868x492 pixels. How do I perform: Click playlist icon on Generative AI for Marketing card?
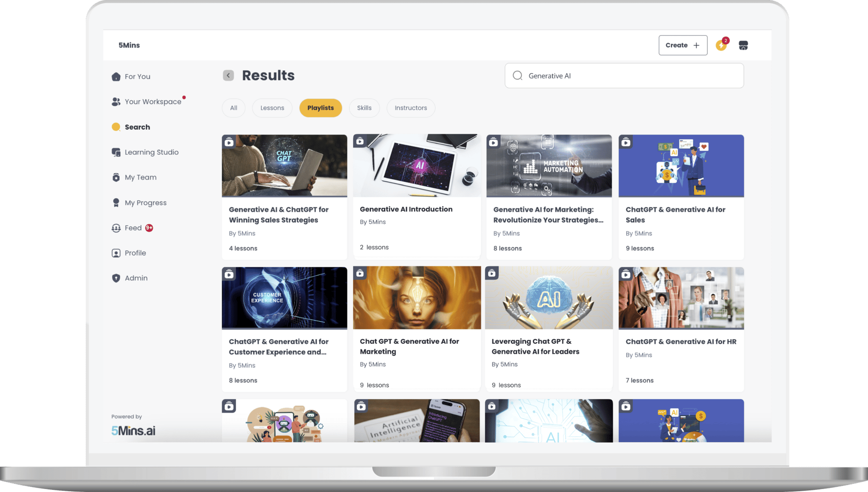pos(360,273)
